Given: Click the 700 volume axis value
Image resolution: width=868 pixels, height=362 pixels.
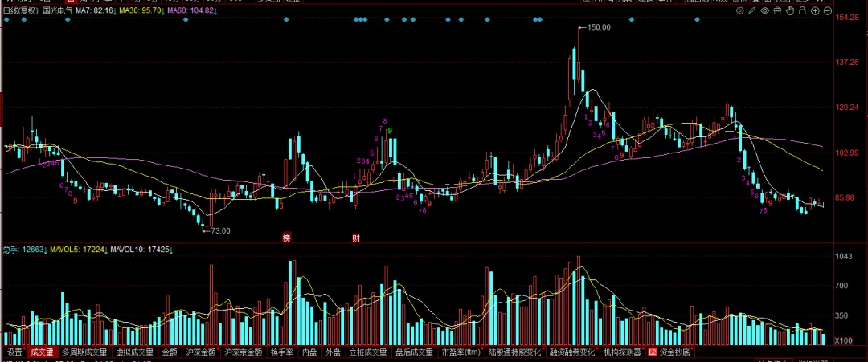Looking at the screenshot, I should (x=842, y=286).
